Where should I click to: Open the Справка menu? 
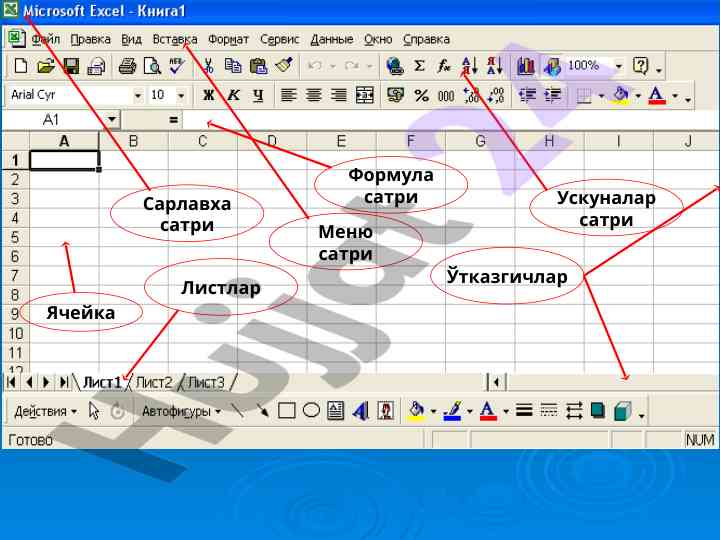point(426,39)
